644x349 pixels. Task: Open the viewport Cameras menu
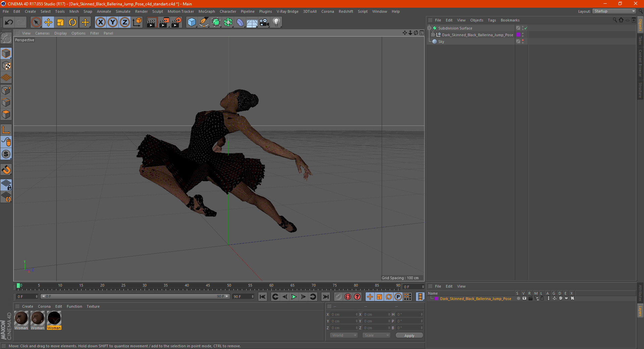pyautogui.click(x=42, y=33)
